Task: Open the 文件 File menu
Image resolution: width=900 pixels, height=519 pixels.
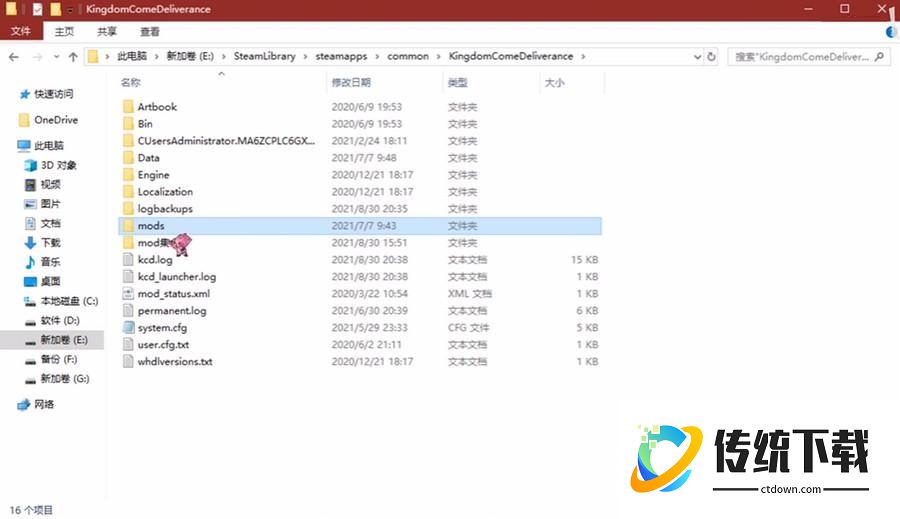Action: click(20, 32)
